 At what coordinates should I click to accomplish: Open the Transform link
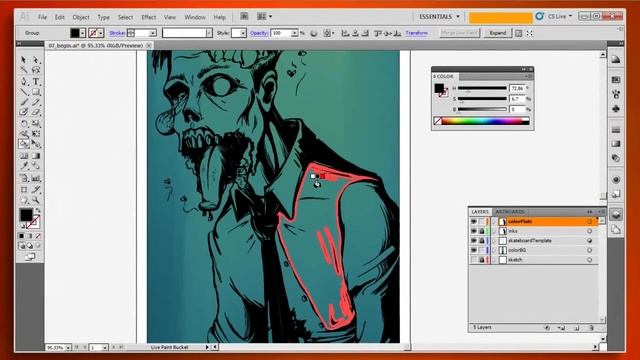[x=417, y=33]
